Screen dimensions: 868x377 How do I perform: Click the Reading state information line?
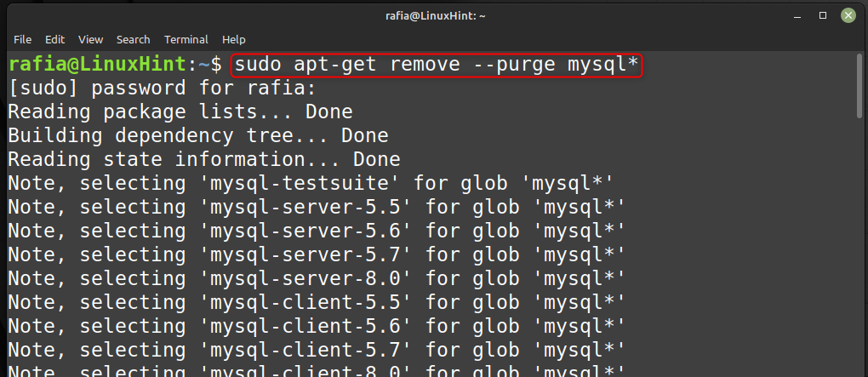(x=204, y=160)
